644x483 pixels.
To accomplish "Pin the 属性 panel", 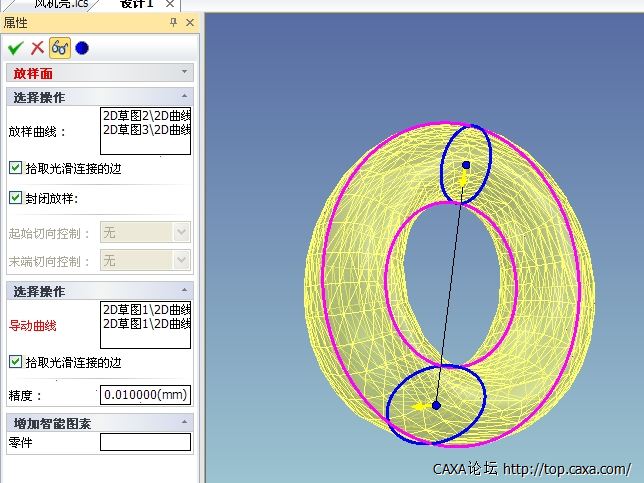I will click(x=173, y=22).
